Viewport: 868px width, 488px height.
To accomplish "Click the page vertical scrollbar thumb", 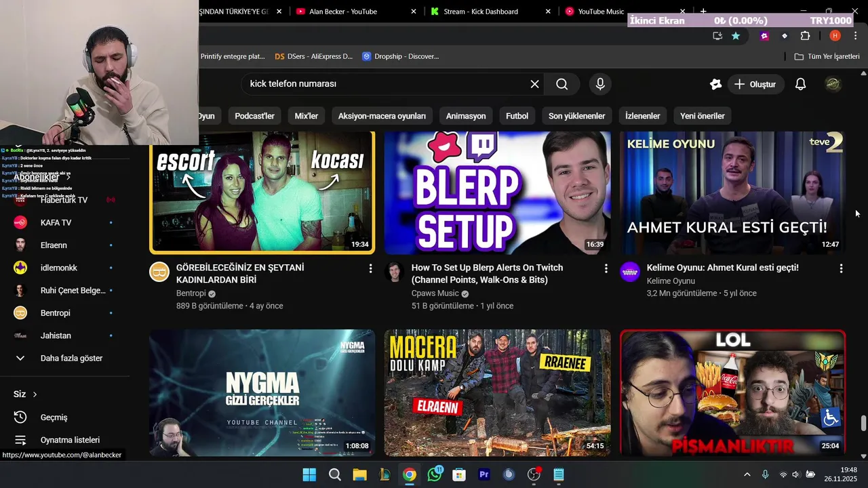I will pos(863,423).
